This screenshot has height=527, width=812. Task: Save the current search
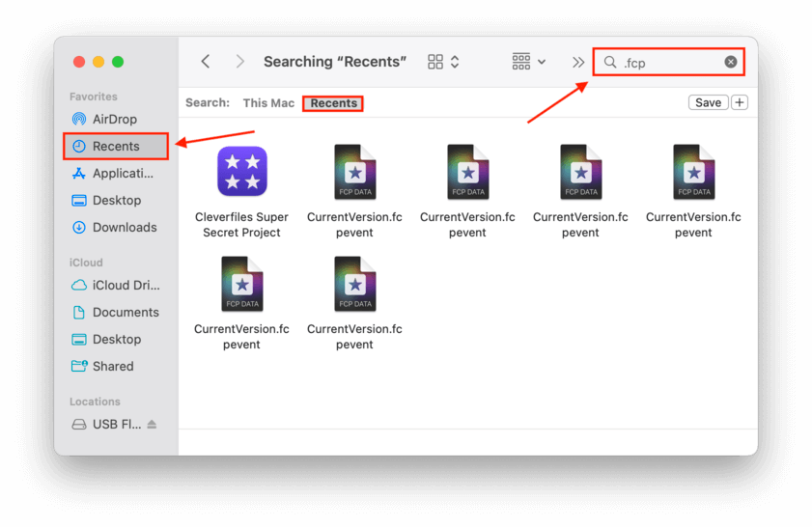[708, 102]
